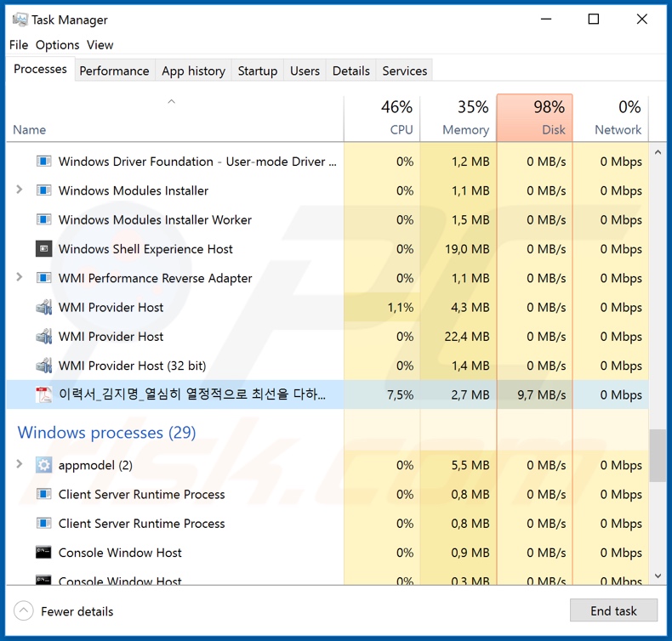Click the 1,1% CPU value
672x641 pixels.
click(x=401, y=308)
